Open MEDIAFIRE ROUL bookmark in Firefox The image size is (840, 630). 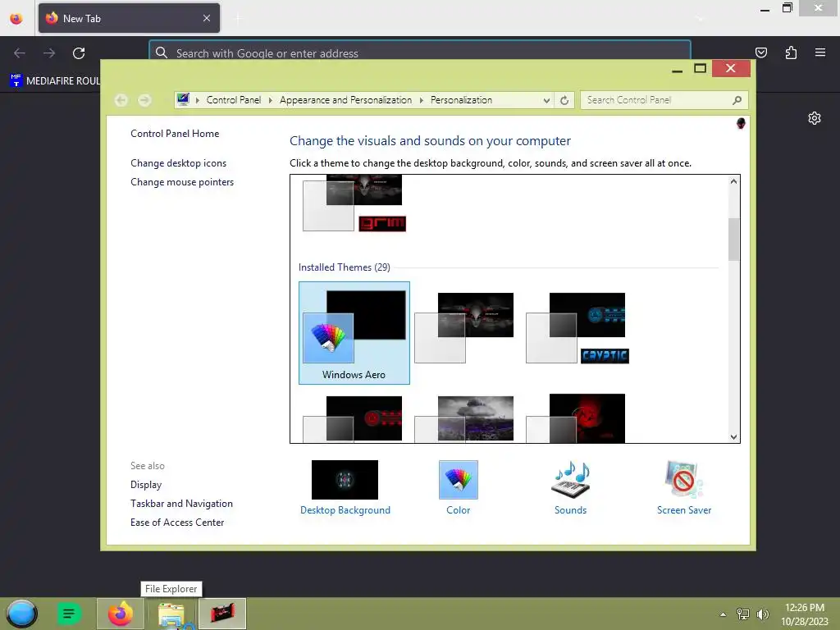point(55,81)
